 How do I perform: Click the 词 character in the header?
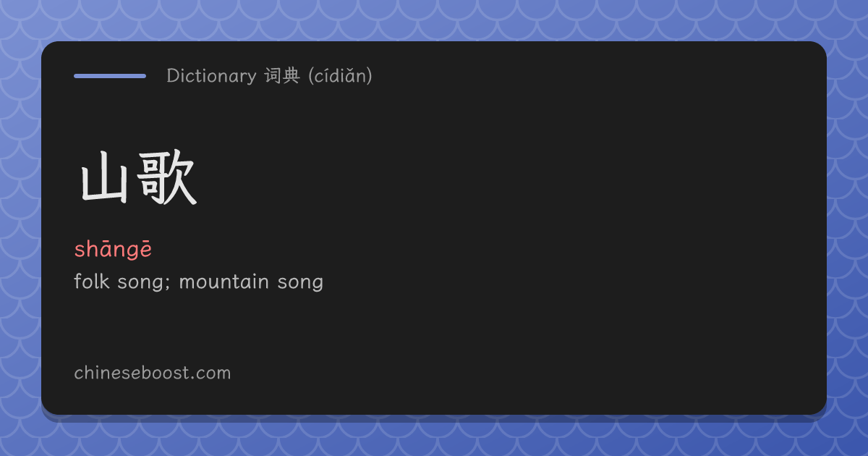pos(273,75)
